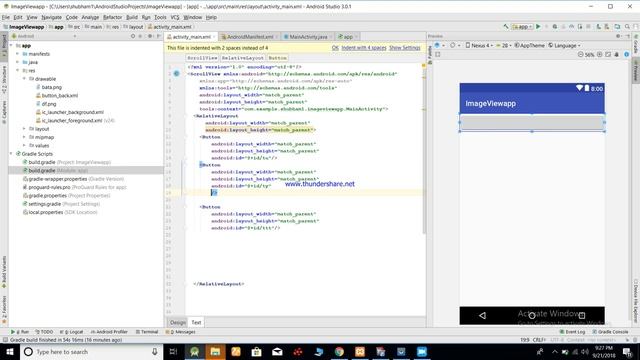Zoom in the layout preview
The image size is (640, 360).
click(x=600, y=54)
